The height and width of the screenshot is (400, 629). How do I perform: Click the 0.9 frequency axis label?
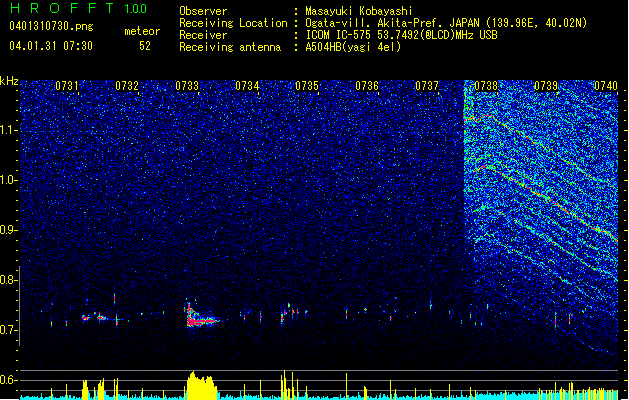(x=8, y=230)
